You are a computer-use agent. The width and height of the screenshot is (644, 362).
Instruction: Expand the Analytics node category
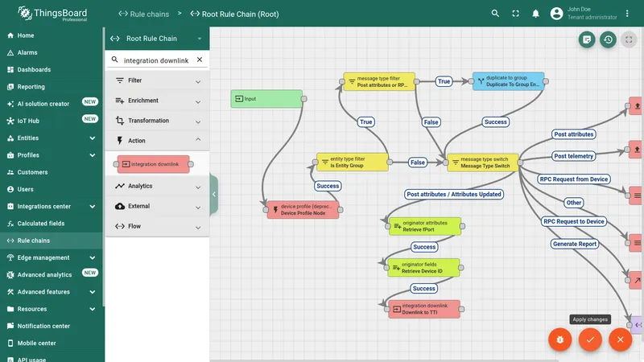[157, 186]
